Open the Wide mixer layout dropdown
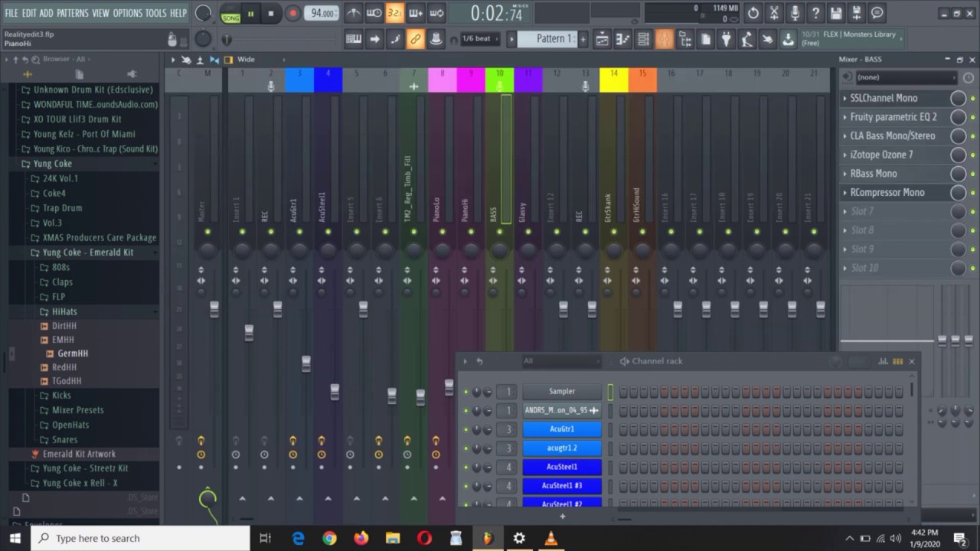980x551 pixels. [260, 60]
